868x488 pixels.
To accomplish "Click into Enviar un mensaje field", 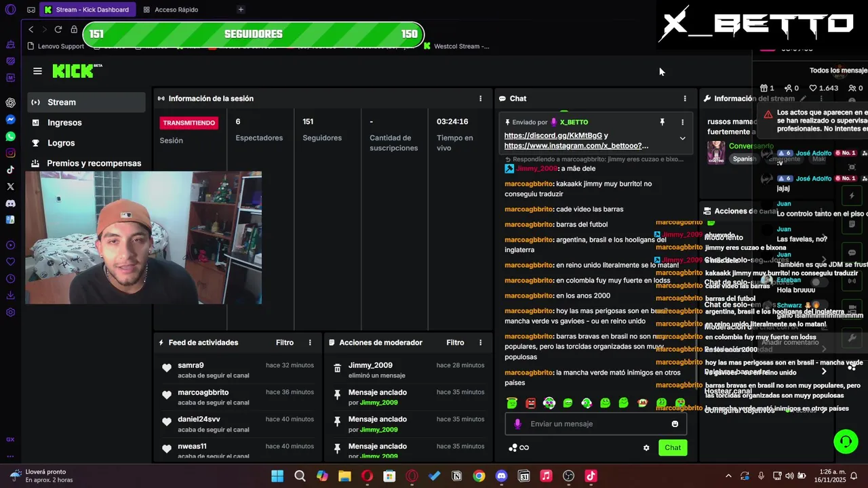I will [x=596, y=424].
